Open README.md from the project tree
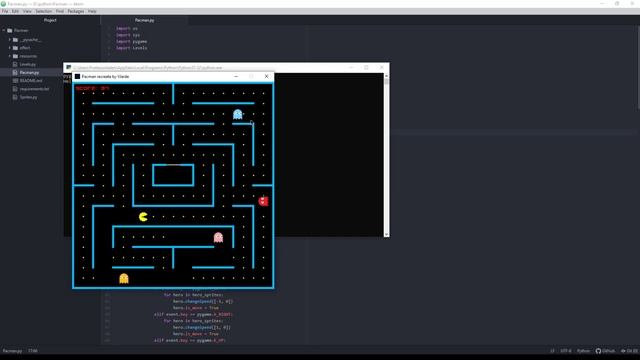This screenshot has width=640, height=360. [x=31, y=81]
